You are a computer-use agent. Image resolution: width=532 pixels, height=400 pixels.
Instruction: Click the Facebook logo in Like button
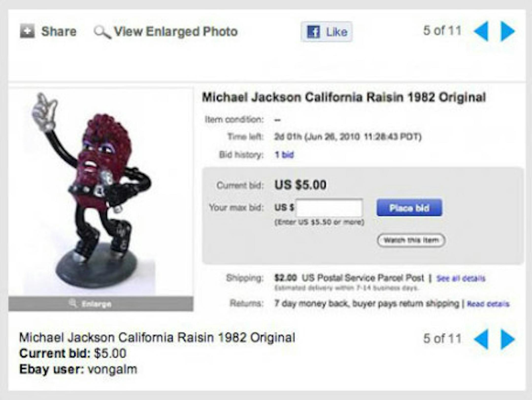tap(313, 32)
